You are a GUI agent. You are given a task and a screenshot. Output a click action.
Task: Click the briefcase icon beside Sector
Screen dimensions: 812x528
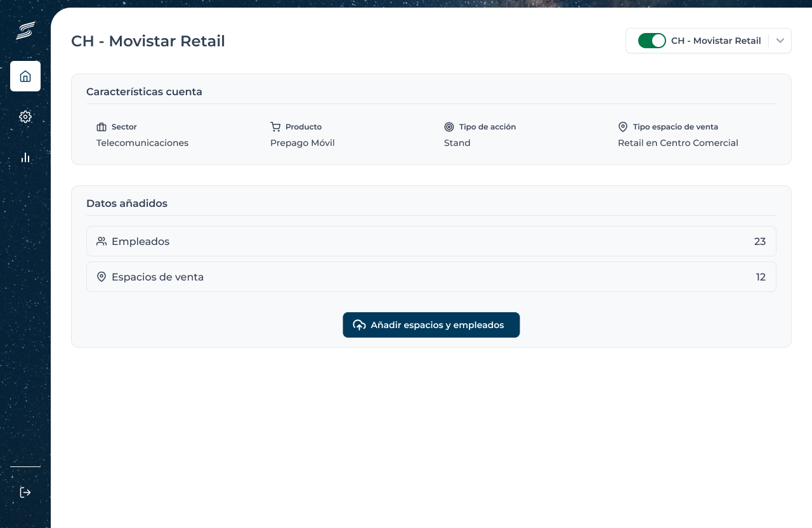101,127
